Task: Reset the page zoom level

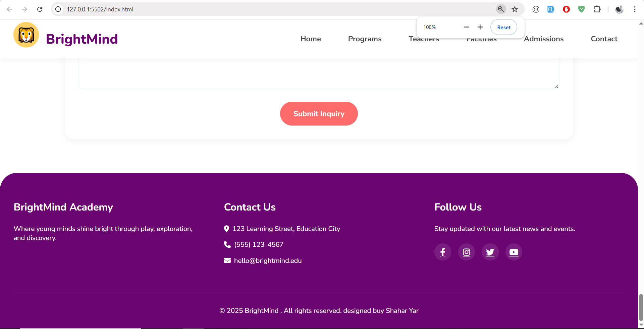Action: [x=503, y=27]
